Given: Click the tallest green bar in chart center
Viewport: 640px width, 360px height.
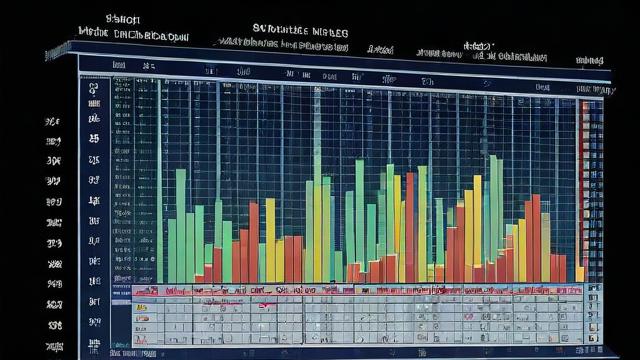Looking at the screenshot, I should coord(318,184).
